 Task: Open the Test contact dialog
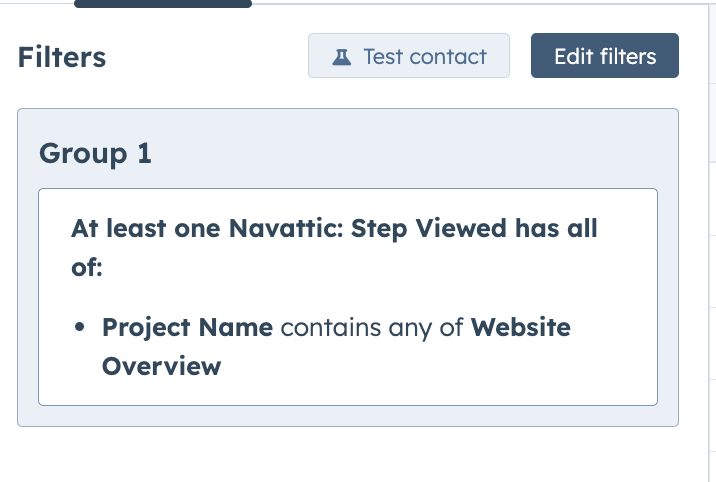point(409,56)
